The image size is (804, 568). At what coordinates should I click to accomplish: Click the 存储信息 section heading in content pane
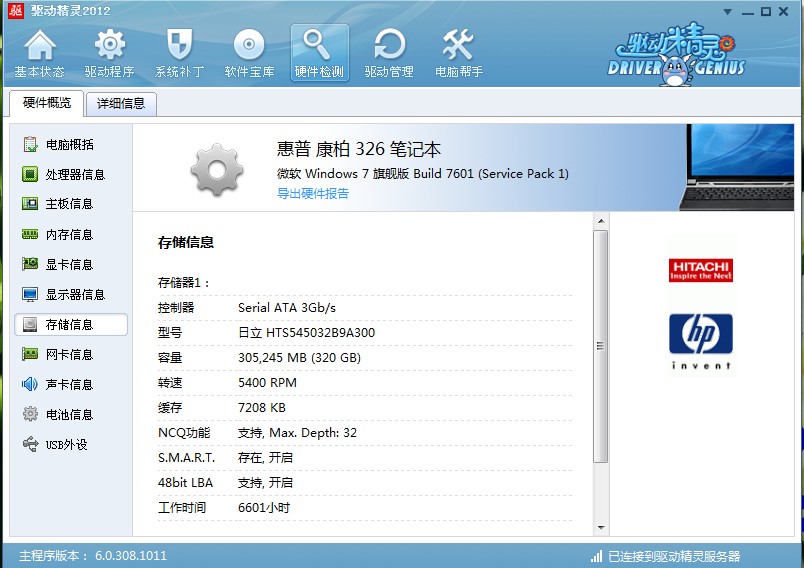(x=186, y=242)
